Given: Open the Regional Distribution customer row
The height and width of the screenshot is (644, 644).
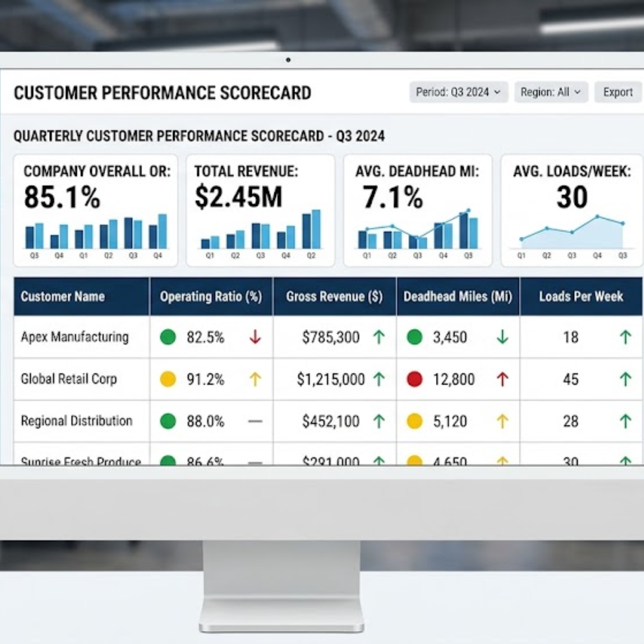Looking at the screenshot, I should click(328, 421).
